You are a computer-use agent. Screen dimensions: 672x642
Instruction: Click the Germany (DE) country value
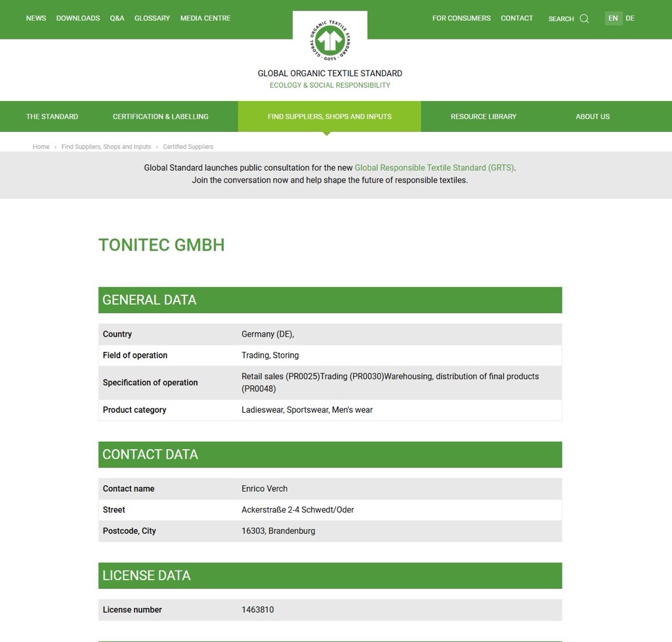tap(268, 334)
